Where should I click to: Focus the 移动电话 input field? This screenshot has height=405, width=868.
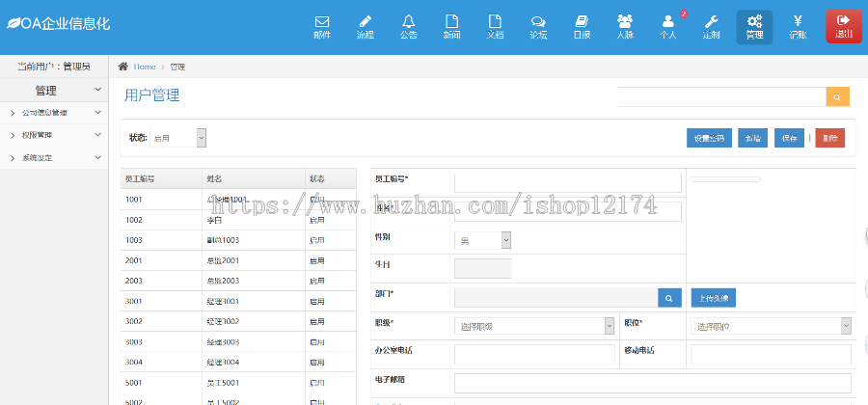(x=771, y=354)
